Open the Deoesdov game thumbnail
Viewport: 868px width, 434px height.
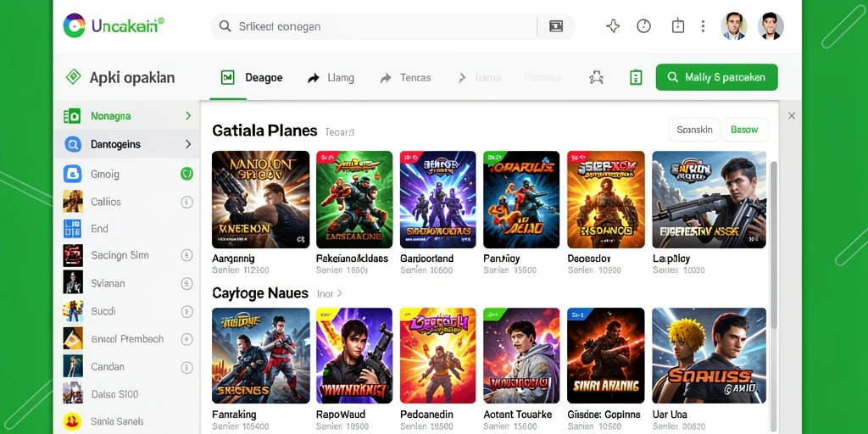[x=605, y=199]
